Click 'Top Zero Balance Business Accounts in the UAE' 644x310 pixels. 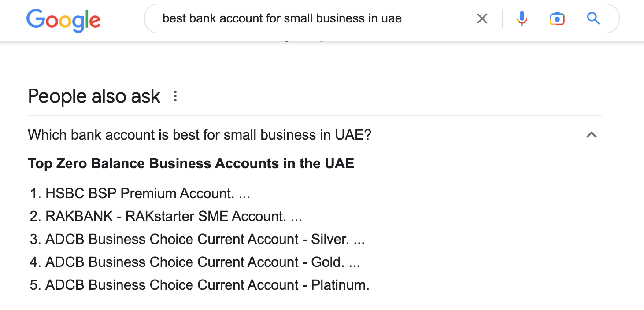(191, 164)
